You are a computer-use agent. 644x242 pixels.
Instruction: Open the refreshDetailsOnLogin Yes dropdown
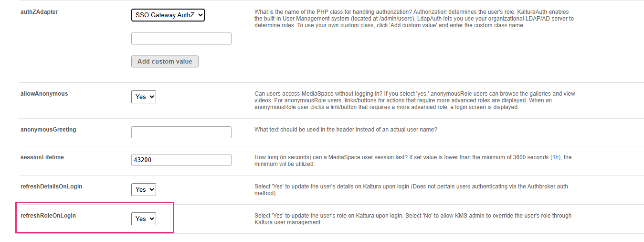point(143,189)
